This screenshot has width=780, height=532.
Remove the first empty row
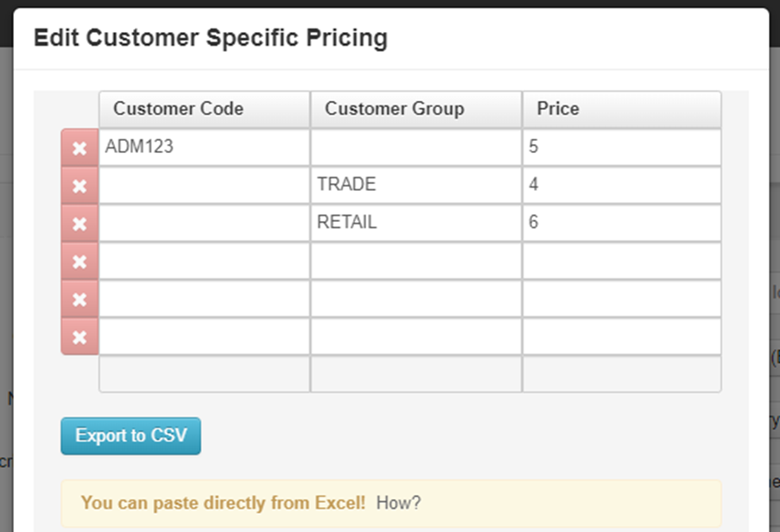(x=79, y=261)
